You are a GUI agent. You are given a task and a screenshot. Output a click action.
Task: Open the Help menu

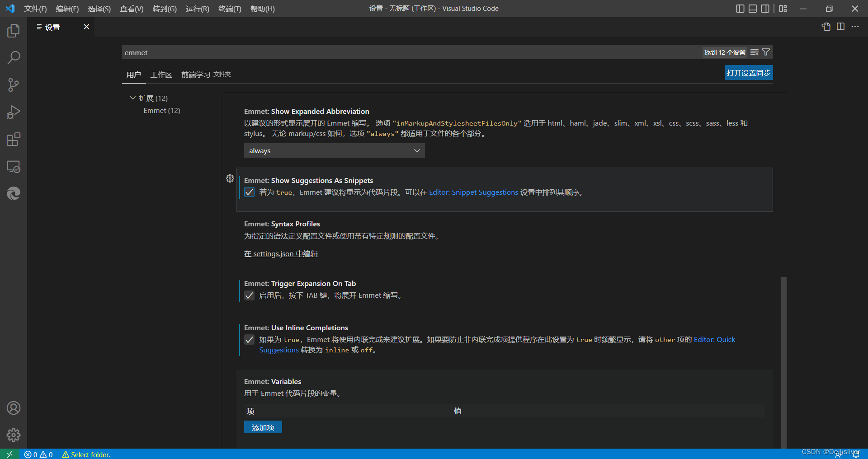[262, 9]
